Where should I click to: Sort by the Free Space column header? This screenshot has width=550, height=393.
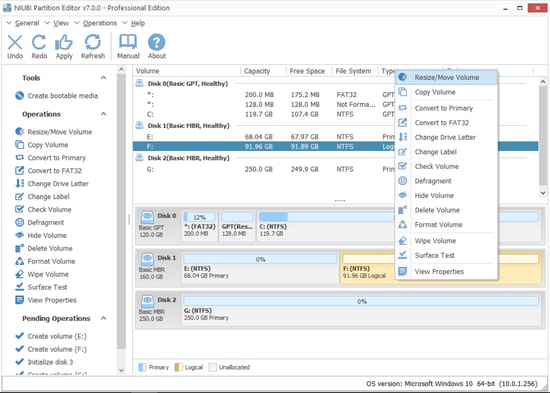click(309, 71)
